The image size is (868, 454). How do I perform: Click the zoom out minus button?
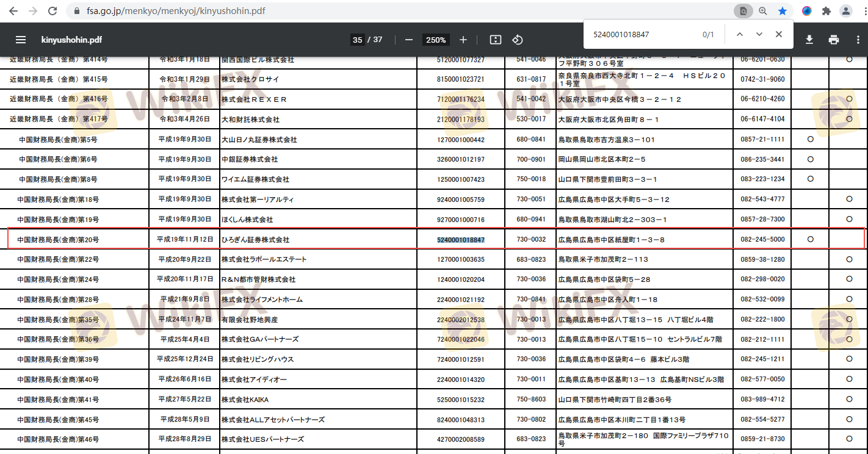(409, 40)
